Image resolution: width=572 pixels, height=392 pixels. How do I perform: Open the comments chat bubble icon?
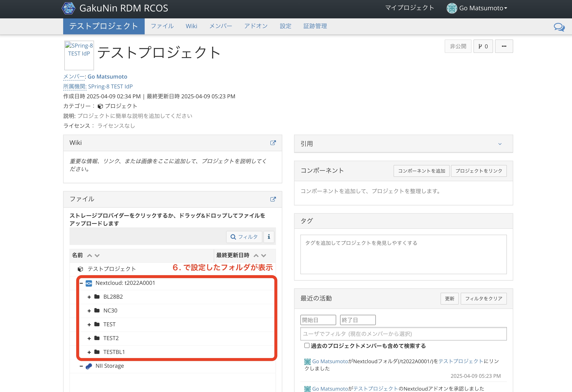pyautogui.click(x=559, y=27)
